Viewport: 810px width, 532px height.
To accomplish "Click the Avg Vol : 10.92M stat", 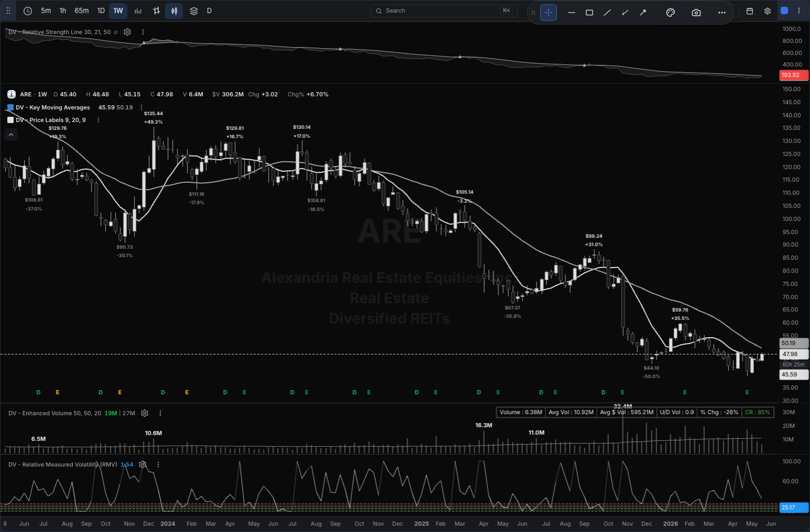I will 571,412.
